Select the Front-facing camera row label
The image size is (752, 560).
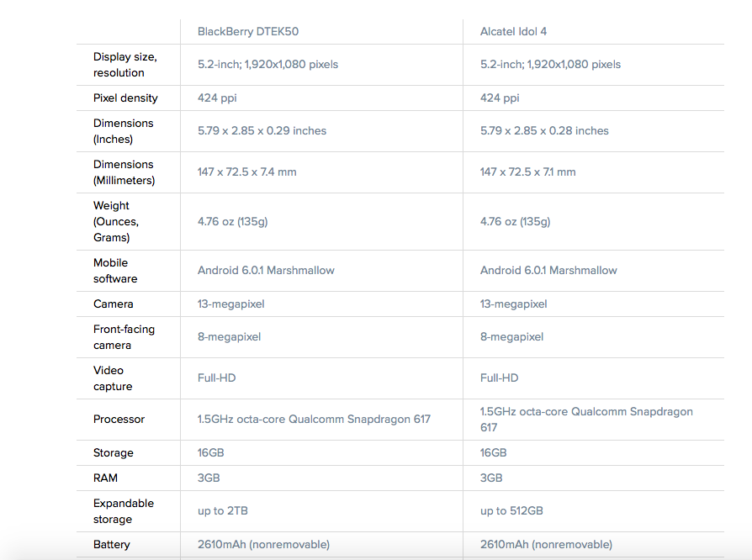pos(124,337)
